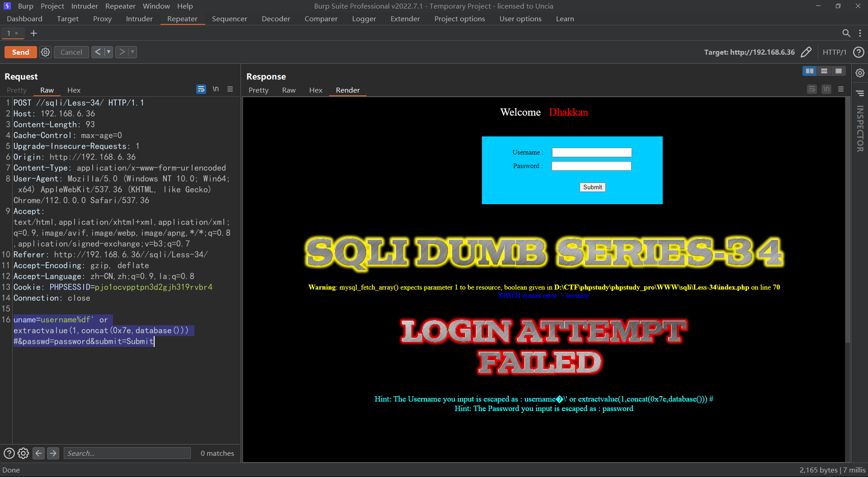
Task: Open the search settings gear at bottom left
Action: click(23, 453)
